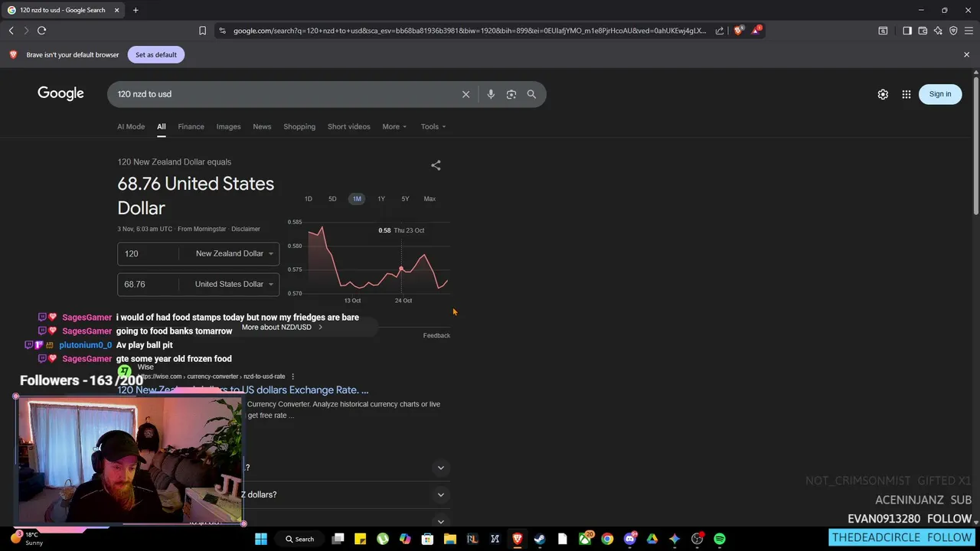Screen dimensions: 980x551
Task: Select the 1M chart range
Action: [x=357, y=199]
